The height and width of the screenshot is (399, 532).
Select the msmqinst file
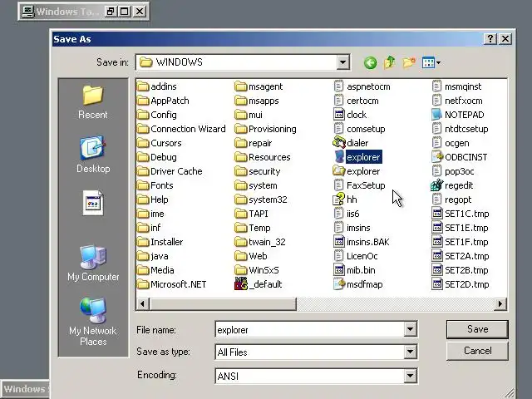tap(456, 86)
